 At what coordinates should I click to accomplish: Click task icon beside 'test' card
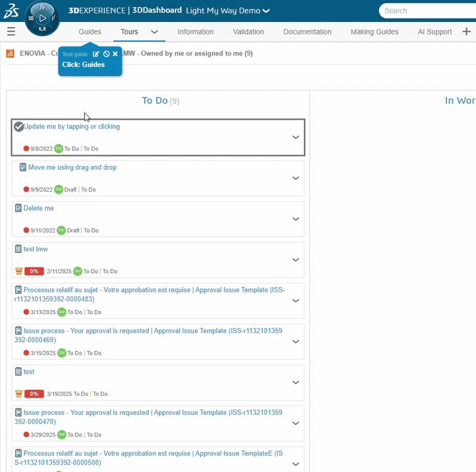[x=18, y=371]
